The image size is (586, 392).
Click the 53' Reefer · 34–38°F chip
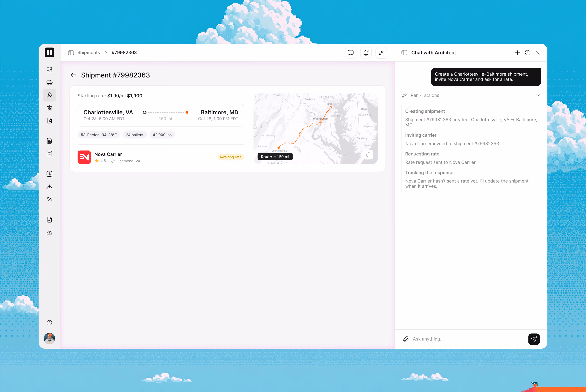[99, 135]
